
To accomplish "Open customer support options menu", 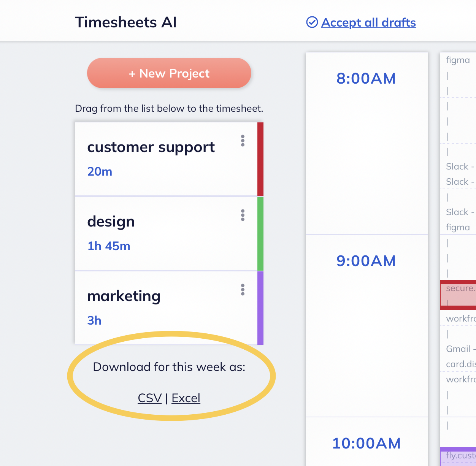I will pos(243,141).
